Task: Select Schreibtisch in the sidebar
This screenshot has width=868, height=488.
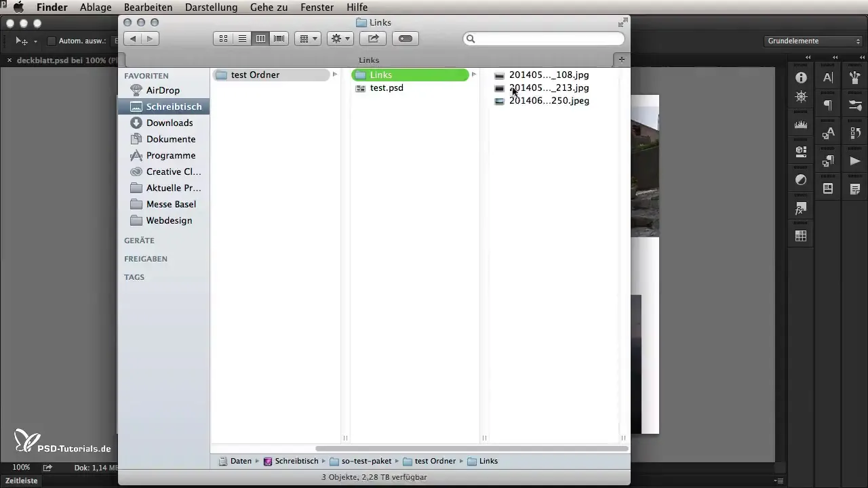Action: click(163, 106)
